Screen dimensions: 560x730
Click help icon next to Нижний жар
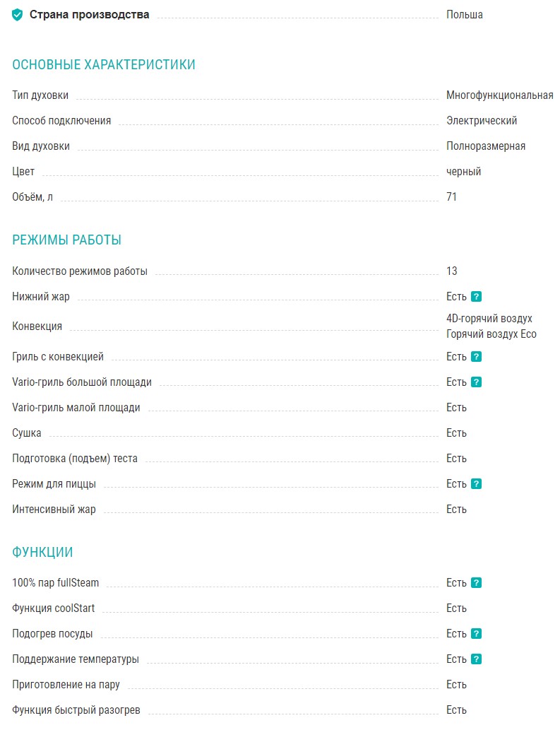[x=477, y=297]
